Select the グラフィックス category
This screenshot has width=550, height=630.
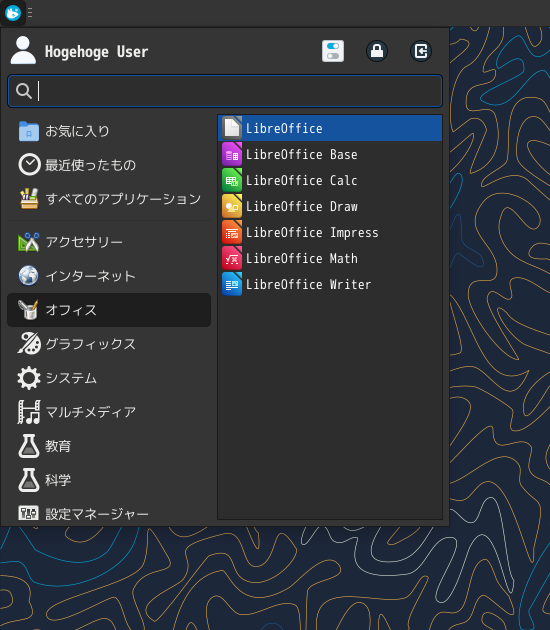click(109, 344)
